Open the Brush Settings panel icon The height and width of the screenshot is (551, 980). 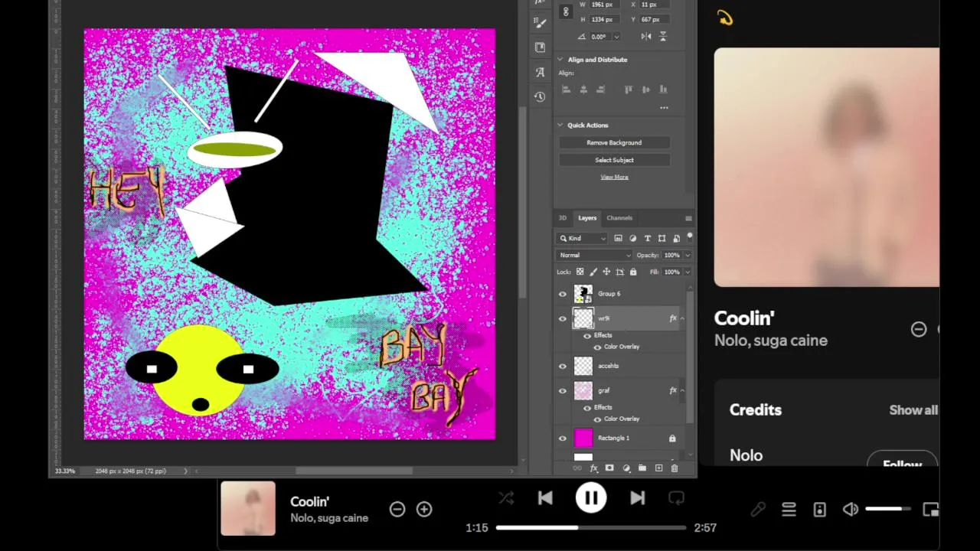click(540, 23)
